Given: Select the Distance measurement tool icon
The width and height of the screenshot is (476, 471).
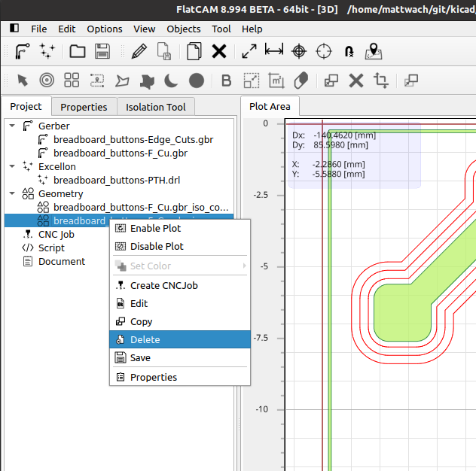Looking at the screenshot, I should pyautogui.click(x=274, y=50).
